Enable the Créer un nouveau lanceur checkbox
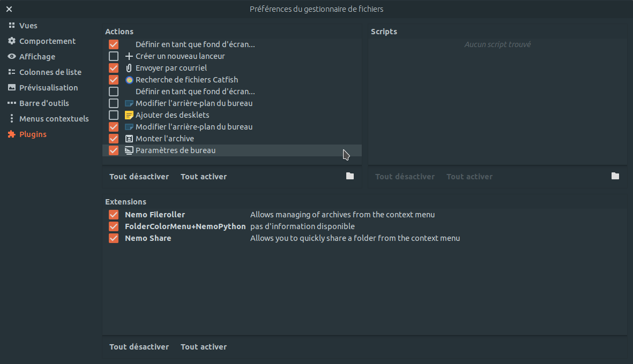Viewport: 633px width, 364px height. coord(114,56)
